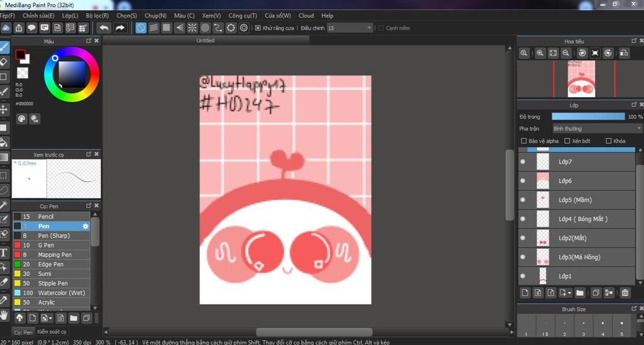Select the Brush tool in left toolbox
Viewport: 644px width, 345px height.
click(x=4, y=47)
